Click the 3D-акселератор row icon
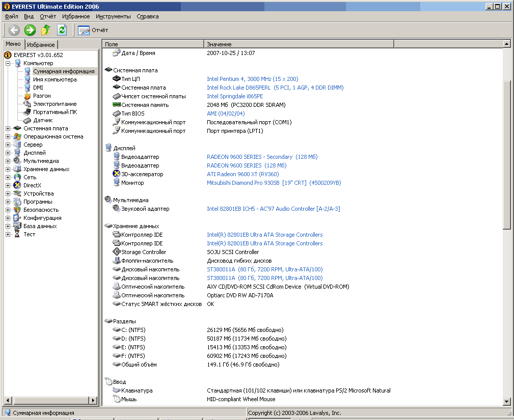 (x=116, y=174)
